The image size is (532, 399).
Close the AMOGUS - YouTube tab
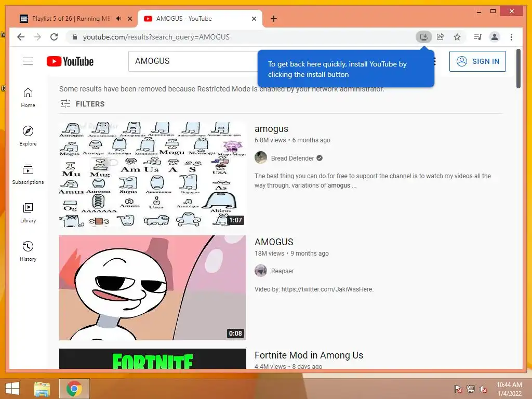point(254,19)
